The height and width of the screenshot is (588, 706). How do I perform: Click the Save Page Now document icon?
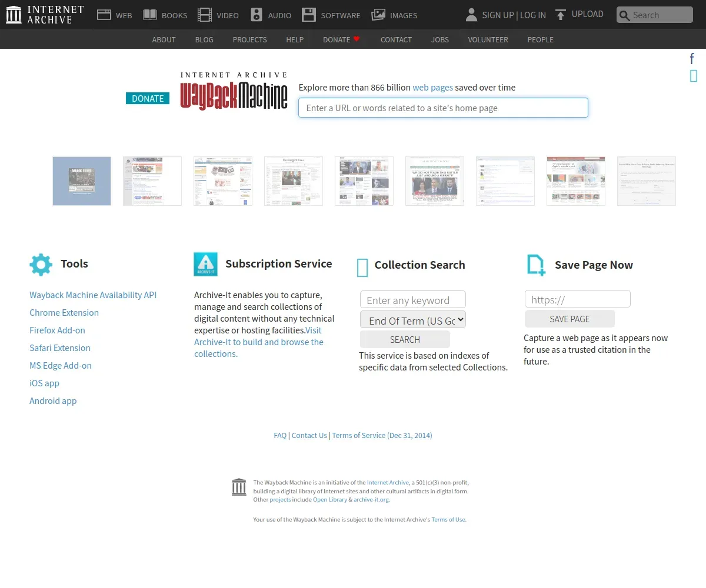[x=536, y=265]
